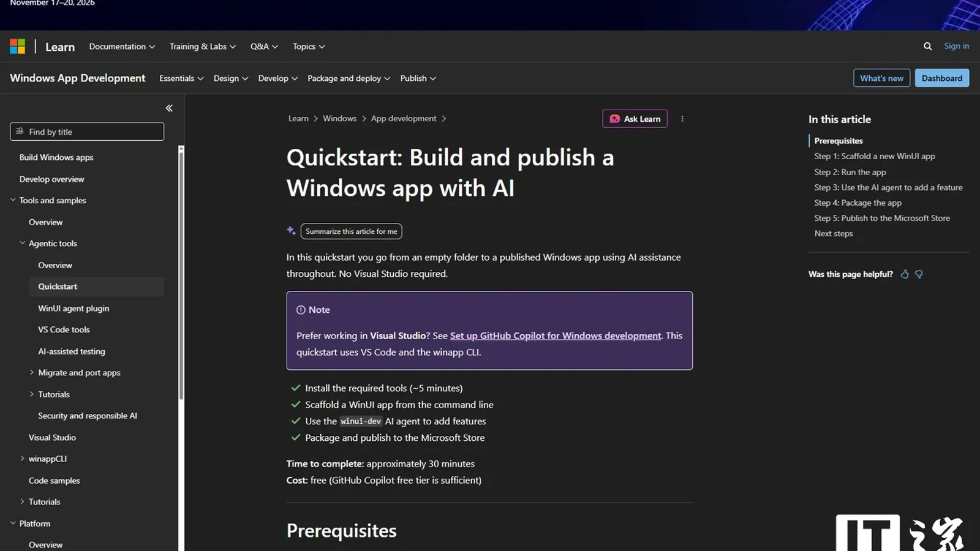Image resolution: width=980 pixels, height=551 pixels.
Task: Collapse the sidebar with double-chevron icon
Action: (169, 108)
